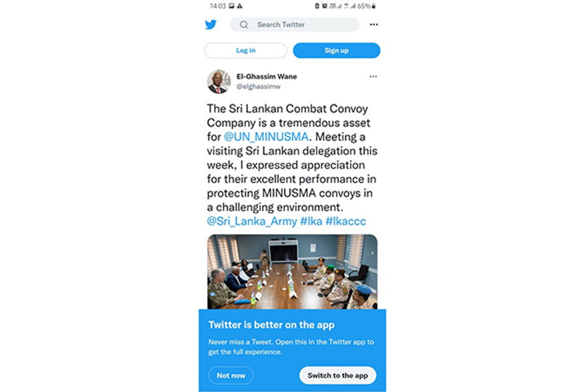Click the #lkaccc hashtag
The width and height of the screenshot is (588, 392).
pos(346,221)
